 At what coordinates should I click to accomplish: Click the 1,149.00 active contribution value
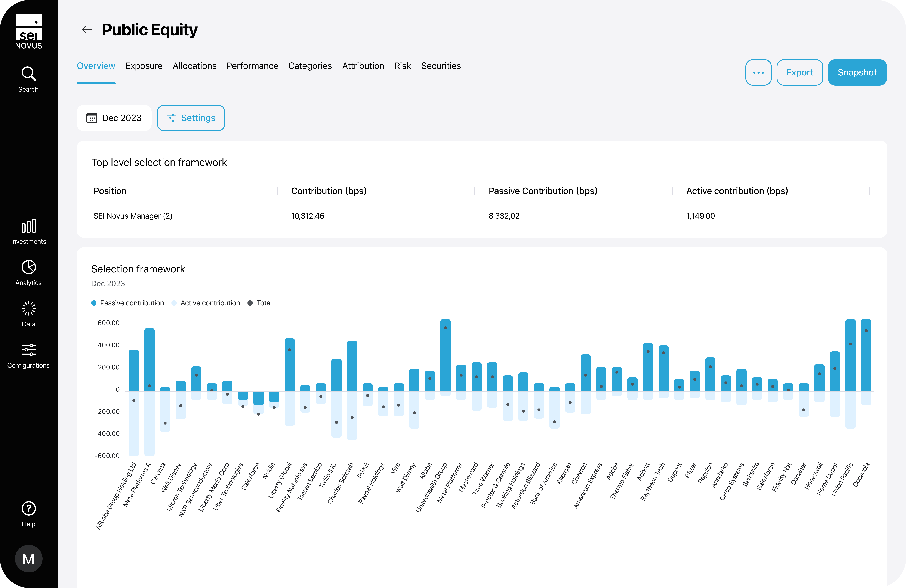click(x=700, y=216)
